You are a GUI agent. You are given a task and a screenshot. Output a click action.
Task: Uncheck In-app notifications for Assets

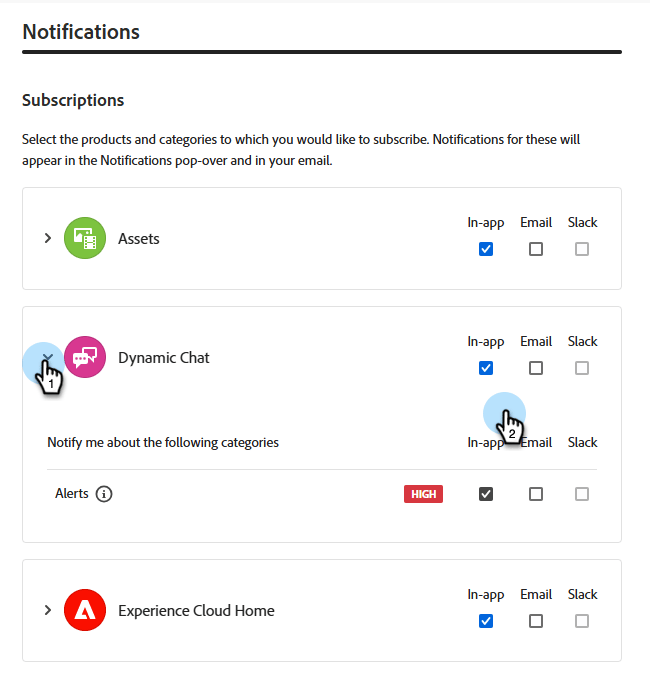point(486,249)
